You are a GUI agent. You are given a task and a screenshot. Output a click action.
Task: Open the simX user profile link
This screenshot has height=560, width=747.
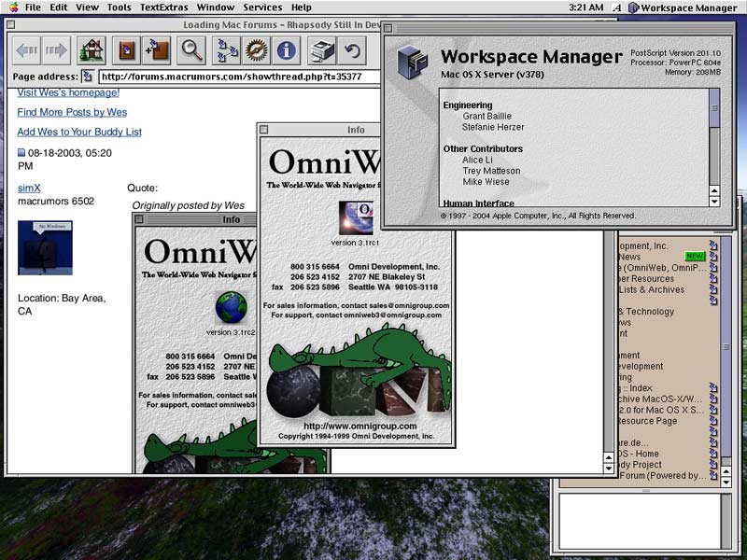click(x=29, y=189)
